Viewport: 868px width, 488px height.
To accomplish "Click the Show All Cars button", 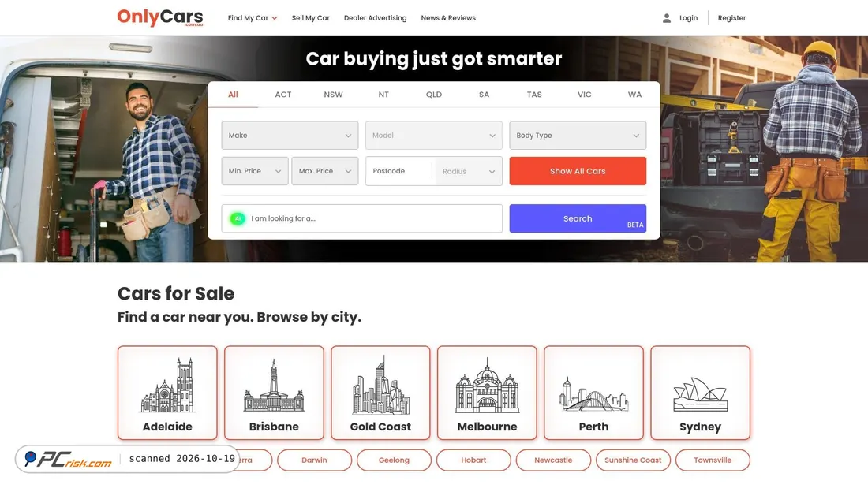I will tap(578, 171).
